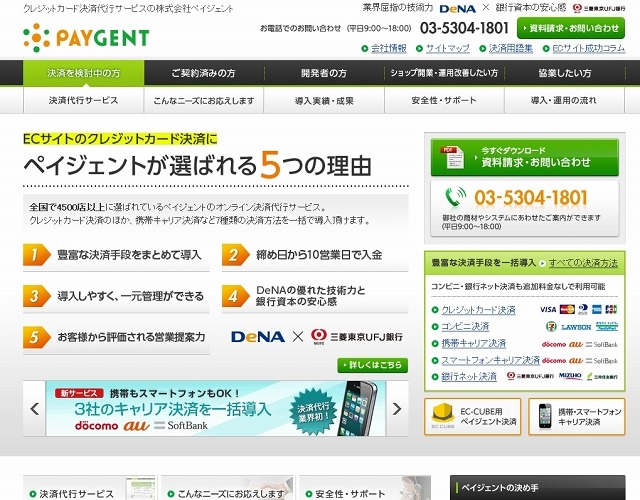Open 携帯・スマートフォンキャリア決済 button
The width and height of the screenshot is (640, 500).
577,417
